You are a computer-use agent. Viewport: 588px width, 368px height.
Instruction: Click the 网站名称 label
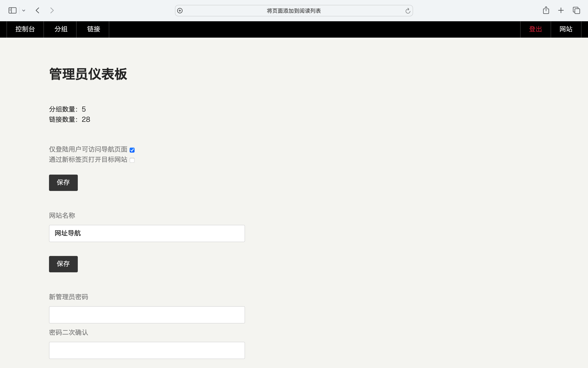62,215
